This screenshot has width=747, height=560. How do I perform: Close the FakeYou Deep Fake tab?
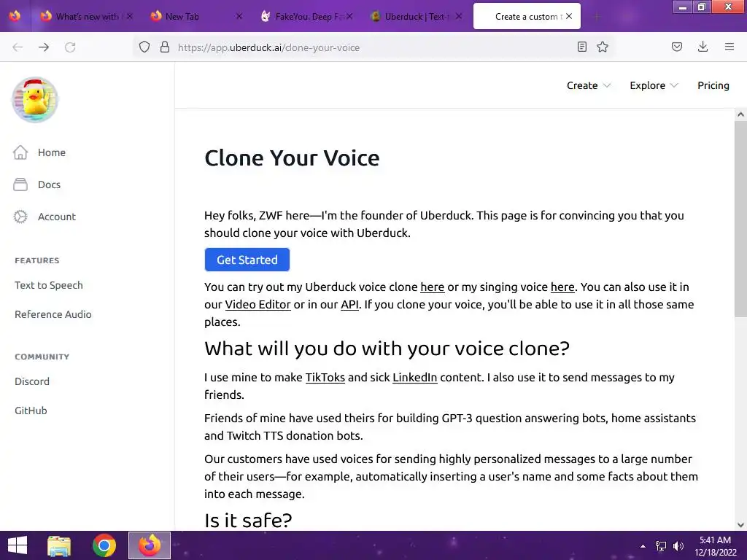[x=349, y=16]
